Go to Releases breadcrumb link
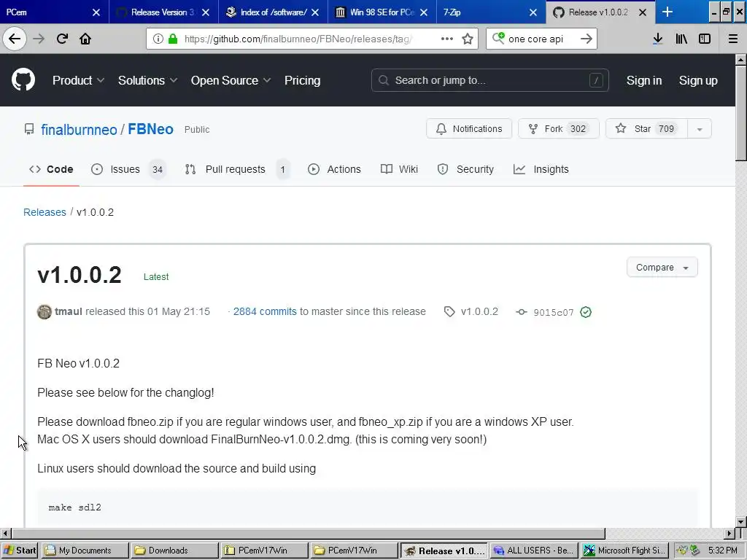This screenshot has width=747, height=560. (x=44, y=212)
